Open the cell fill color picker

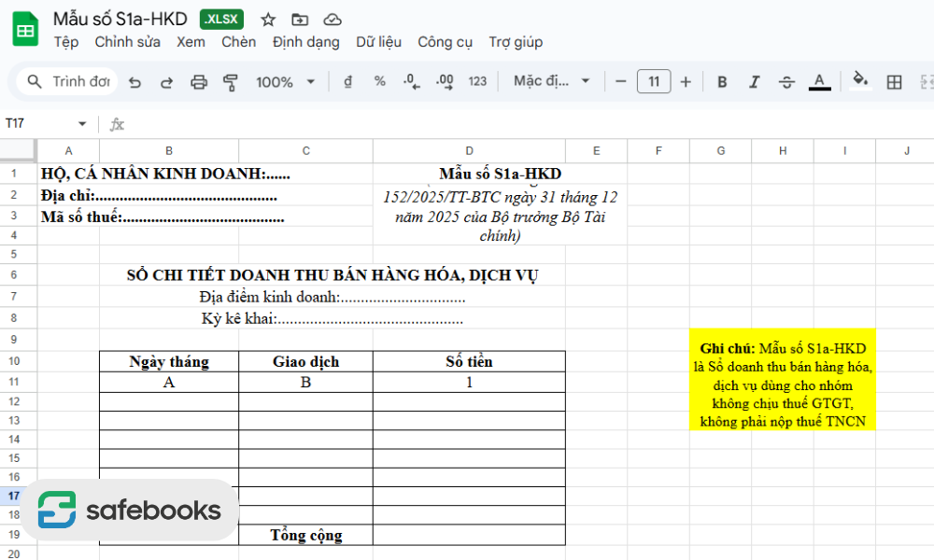click(860, 81)
